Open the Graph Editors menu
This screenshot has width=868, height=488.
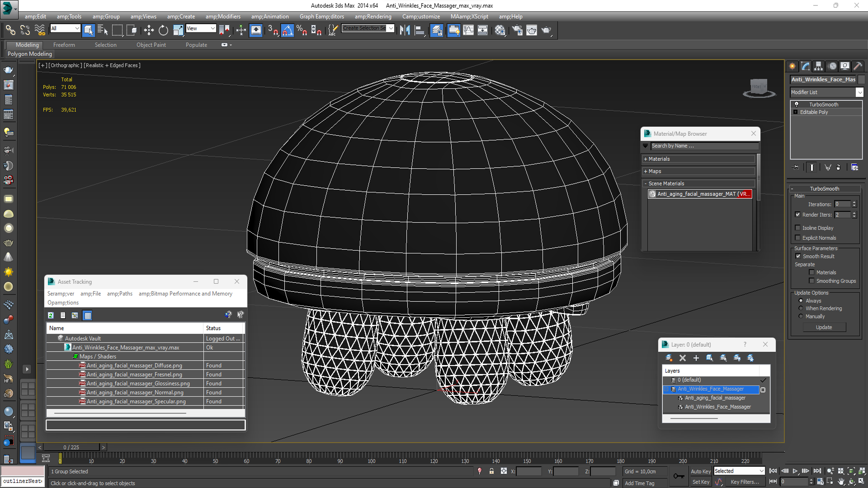[x=321, y=17]
